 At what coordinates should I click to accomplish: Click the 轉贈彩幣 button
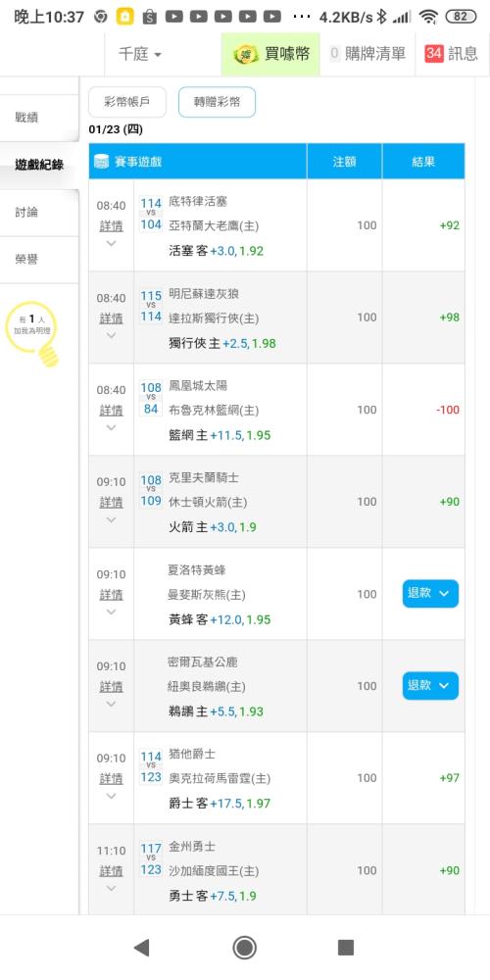pyautogui.click(x=217, y=102)
